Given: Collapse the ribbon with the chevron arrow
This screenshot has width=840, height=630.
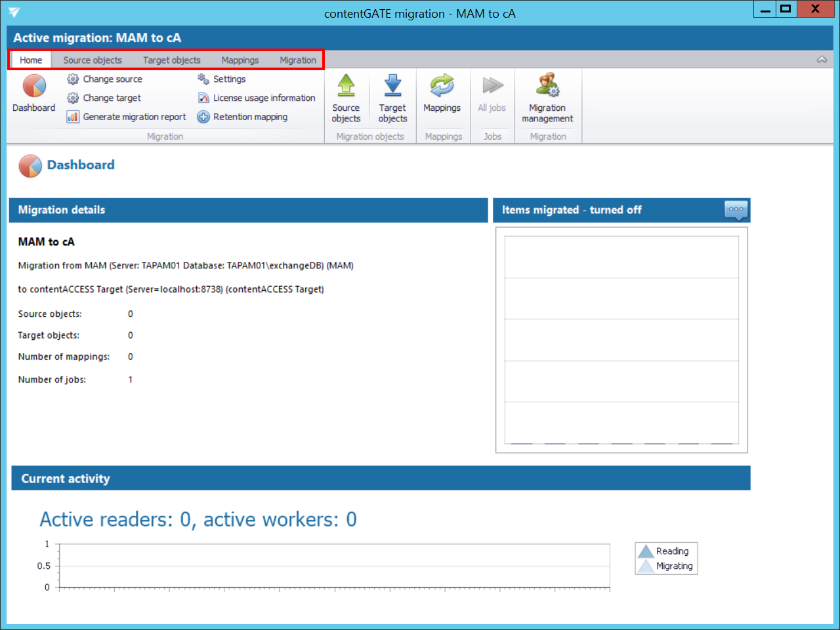Looking at the screenshot, I should click(822, 60).
